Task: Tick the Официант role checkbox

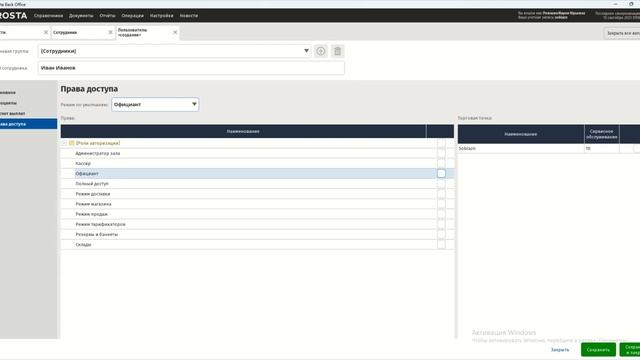Action: pos(441,173)
